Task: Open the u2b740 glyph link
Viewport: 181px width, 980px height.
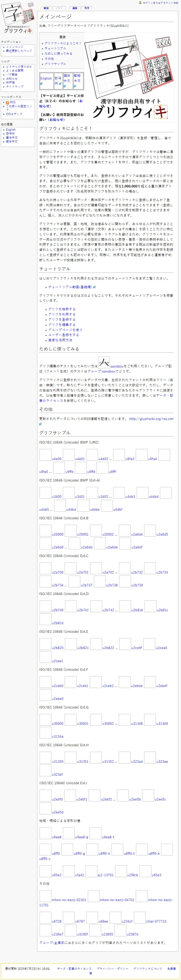Action: pyautogui.click(x=57, y=610)
